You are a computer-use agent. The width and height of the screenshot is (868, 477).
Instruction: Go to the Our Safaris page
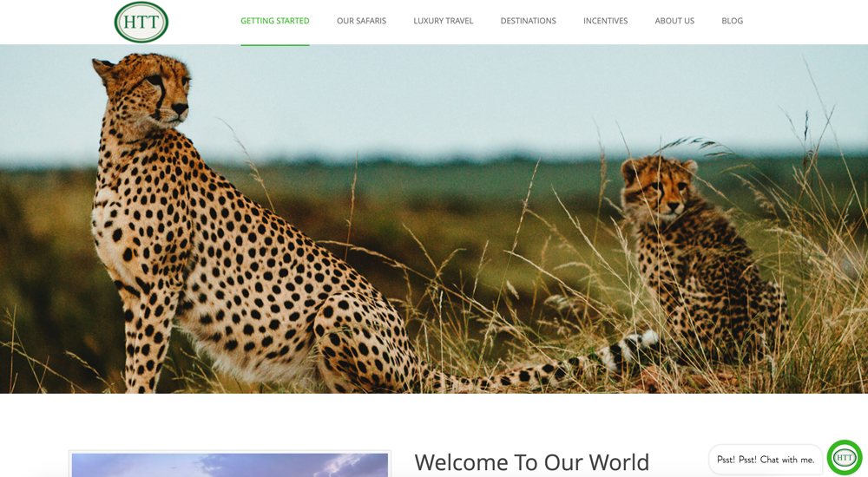click(x=361, y=21)
